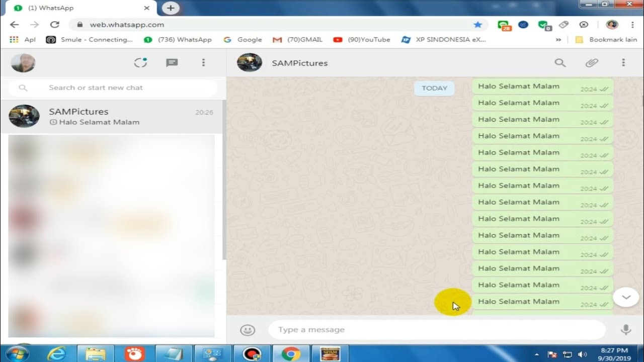The height and width of the screenshot is (362, 644).
Task: Click the network icon in system tray
Action: click(568, 354)
